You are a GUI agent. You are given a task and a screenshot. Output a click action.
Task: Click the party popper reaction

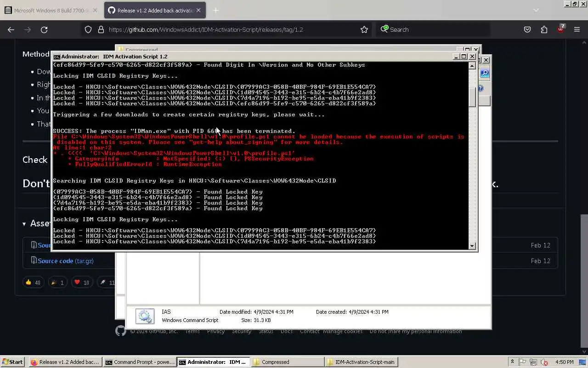pyautogui.click(x=57, y=282)
